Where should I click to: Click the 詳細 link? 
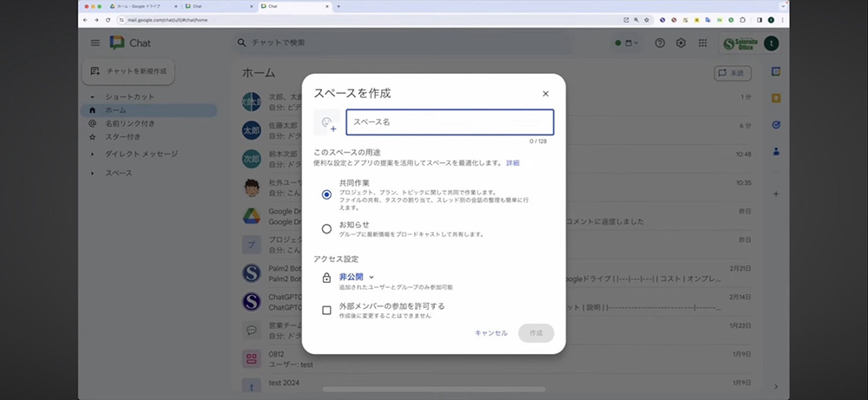[513, 163]
